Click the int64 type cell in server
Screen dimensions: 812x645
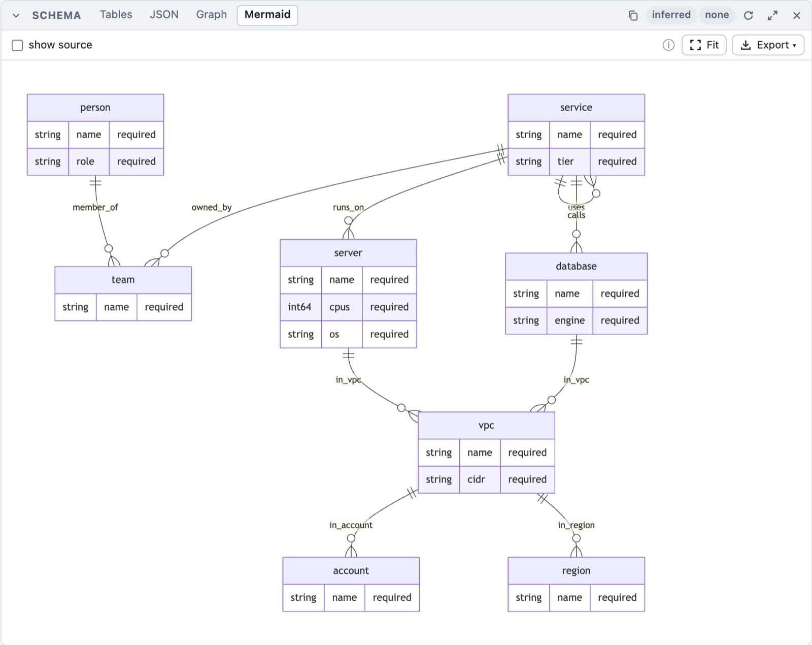[x=301, y=307]
